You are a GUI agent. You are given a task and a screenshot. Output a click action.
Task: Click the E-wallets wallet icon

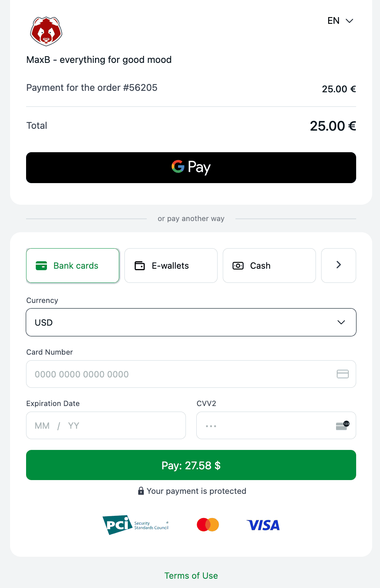139,265
